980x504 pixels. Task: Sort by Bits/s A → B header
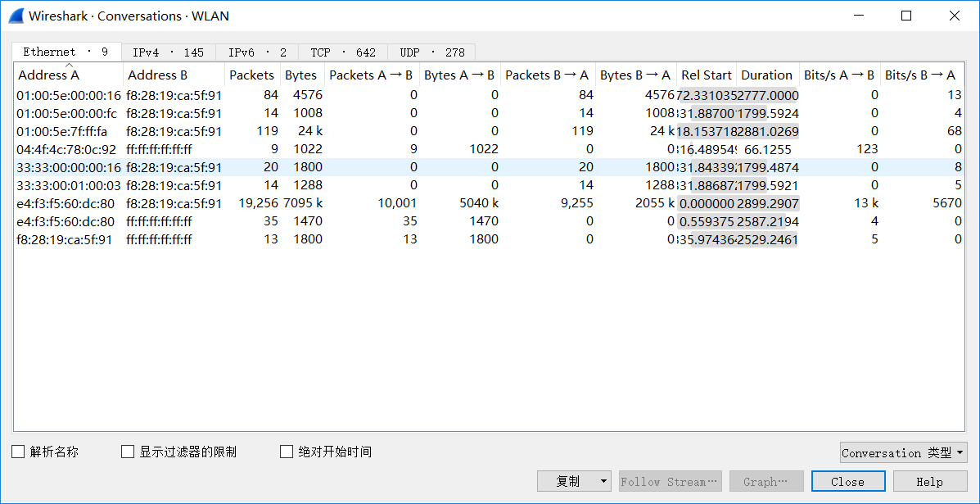coord(839,75)
